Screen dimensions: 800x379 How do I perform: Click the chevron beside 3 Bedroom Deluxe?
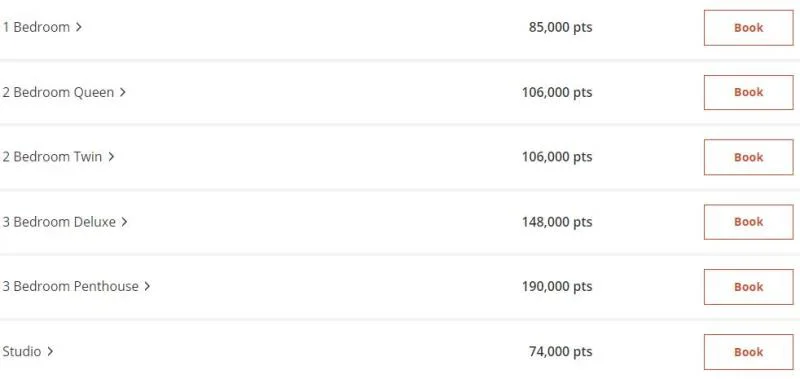tap(124, 222)
